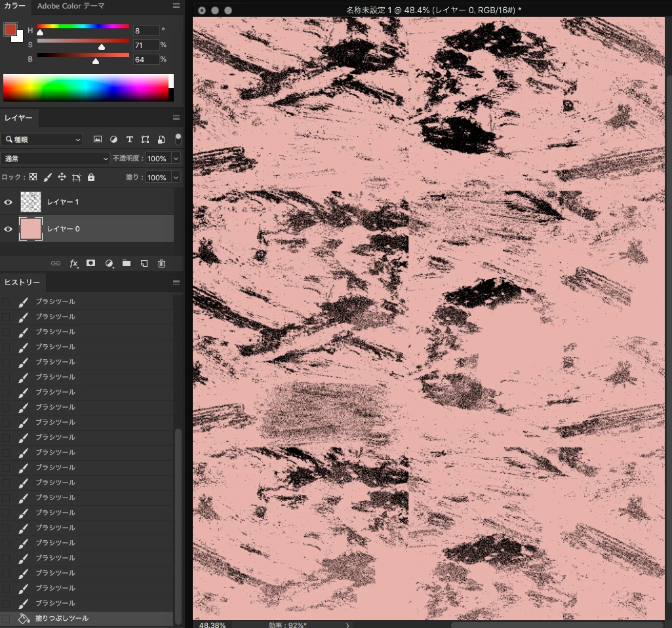Select the レイヤー 0 name label
This screenshot has height=628, width=672.
click(64, 229)
